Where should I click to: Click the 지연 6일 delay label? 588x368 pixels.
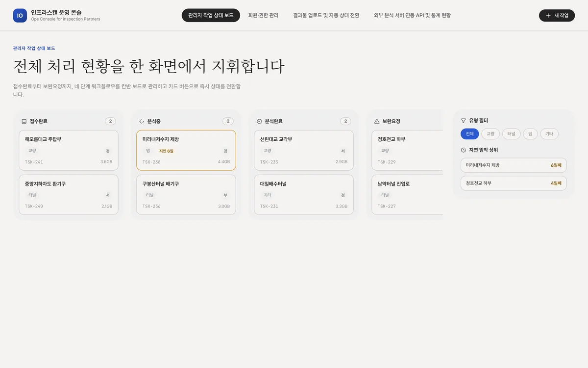click(x=166, y=151)
